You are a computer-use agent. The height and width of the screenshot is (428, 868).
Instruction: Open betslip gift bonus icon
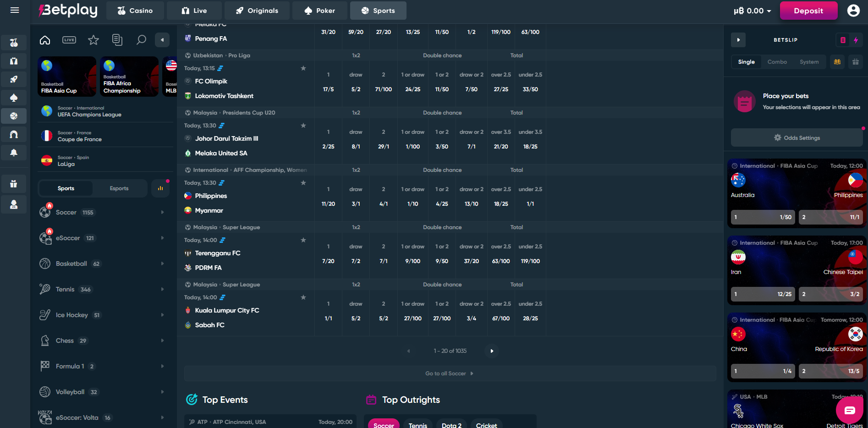[x=856, y=62]
